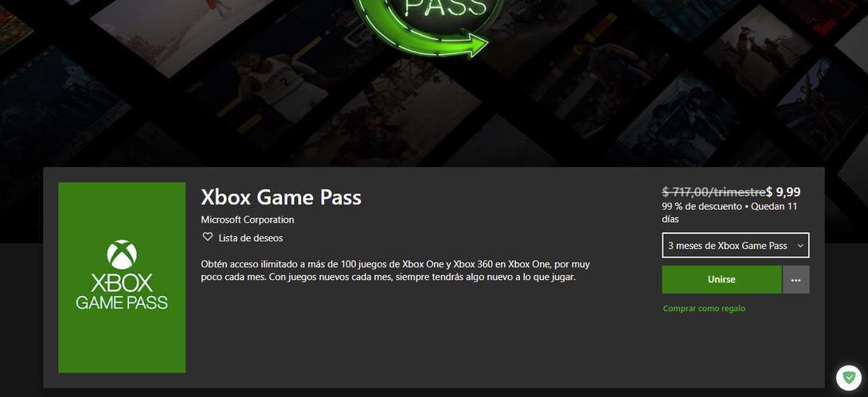The image size is (868, 397).
Task: Expand the subscription chevron arrow
Action: (x=800, y=246)
